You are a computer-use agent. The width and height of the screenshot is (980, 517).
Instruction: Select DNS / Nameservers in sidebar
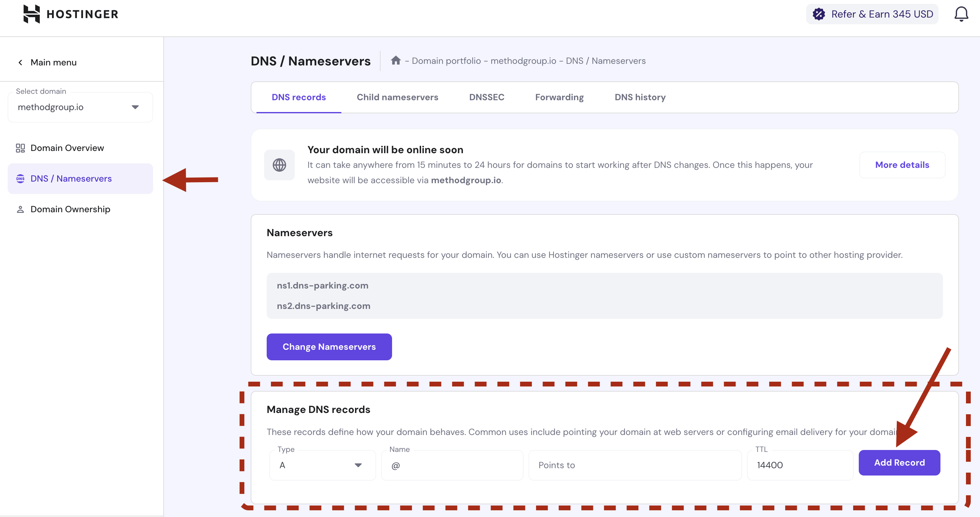80,178
